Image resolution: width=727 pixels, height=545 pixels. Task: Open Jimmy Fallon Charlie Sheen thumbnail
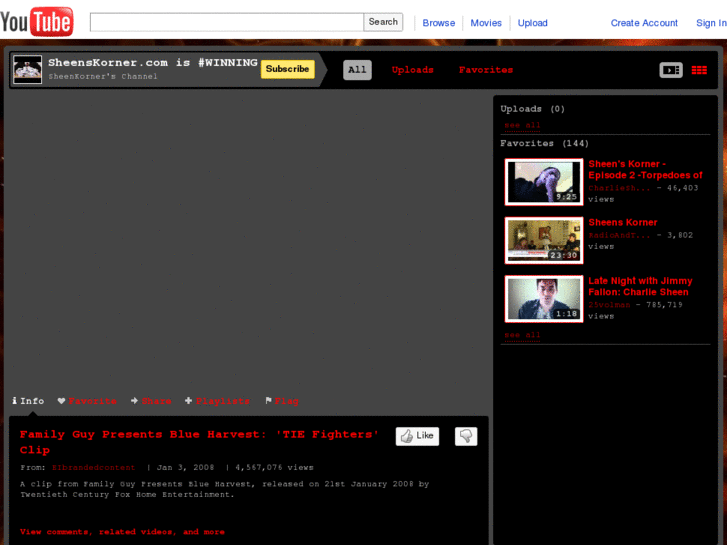544,299
